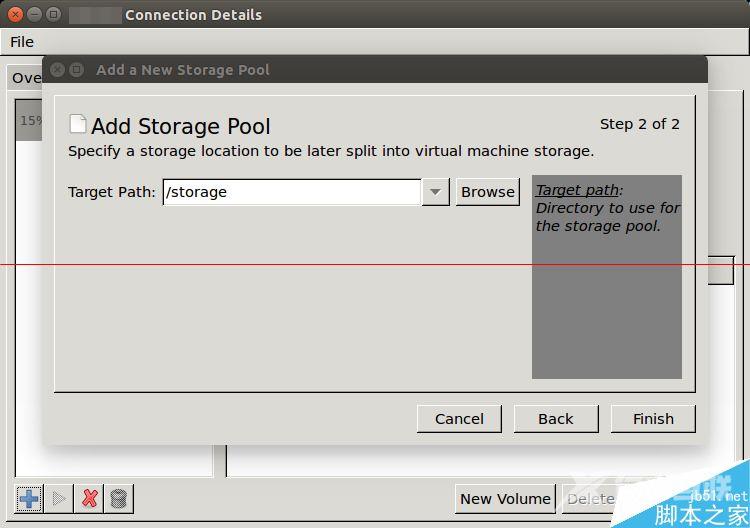Click the New Volume button

[505, 498]
